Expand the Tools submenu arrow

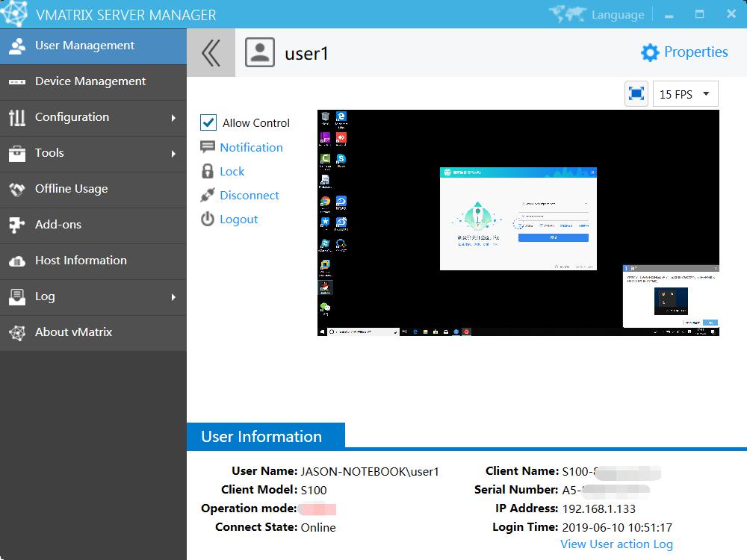tap(173, 154)
